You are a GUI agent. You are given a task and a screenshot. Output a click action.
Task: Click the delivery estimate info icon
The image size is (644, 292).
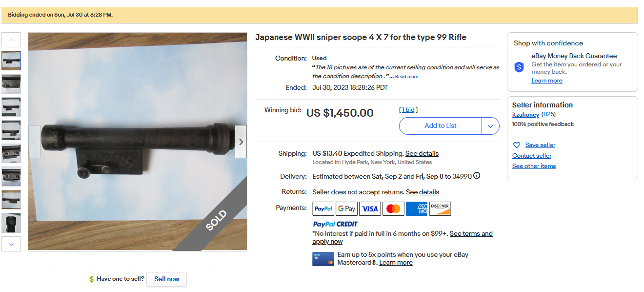(x=477, y=176)
